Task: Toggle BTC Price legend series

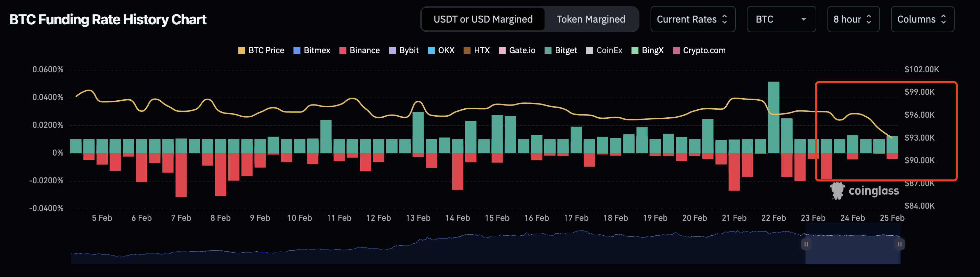Action: point(261,51)
